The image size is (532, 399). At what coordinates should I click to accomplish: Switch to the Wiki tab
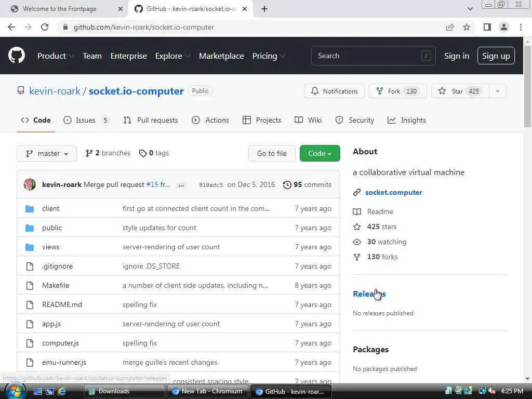pos(308,120)
